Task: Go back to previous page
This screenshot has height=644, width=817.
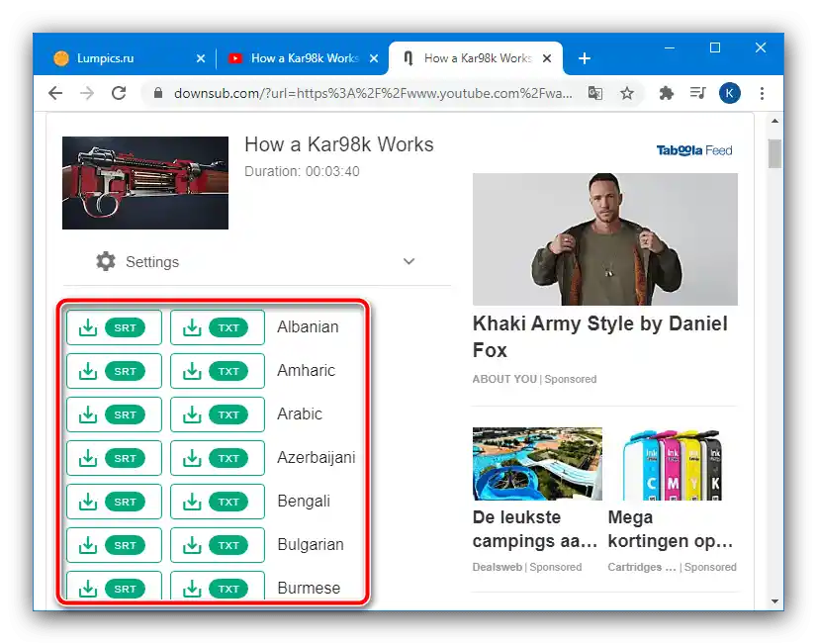Action: [55, 93]
